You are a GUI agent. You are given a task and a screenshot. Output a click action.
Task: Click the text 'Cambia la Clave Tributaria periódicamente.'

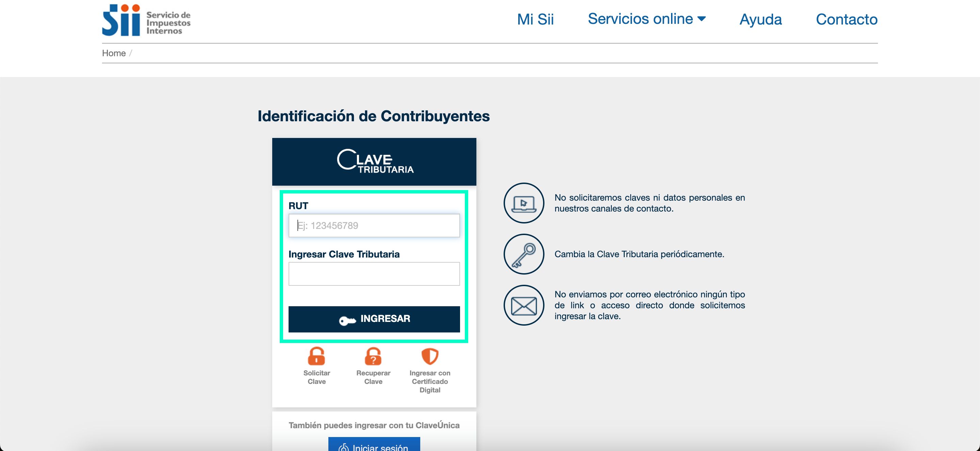(639, 254)
